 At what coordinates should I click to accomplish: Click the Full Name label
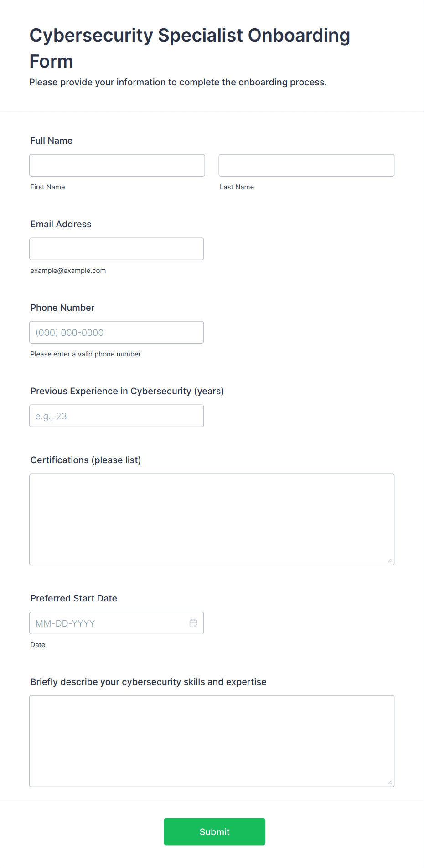[52, 141]
